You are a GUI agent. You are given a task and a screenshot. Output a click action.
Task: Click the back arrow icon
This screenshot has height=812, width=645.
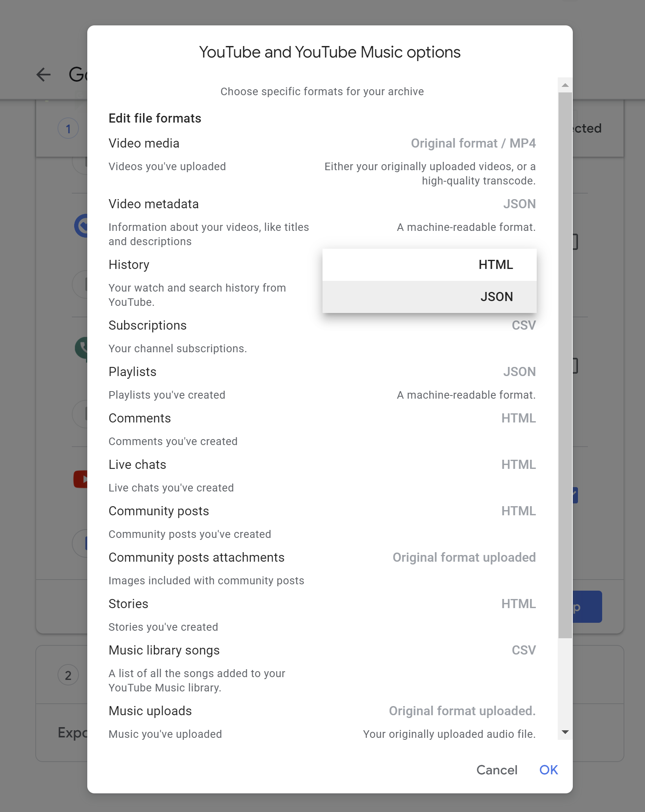coord(43,75)
